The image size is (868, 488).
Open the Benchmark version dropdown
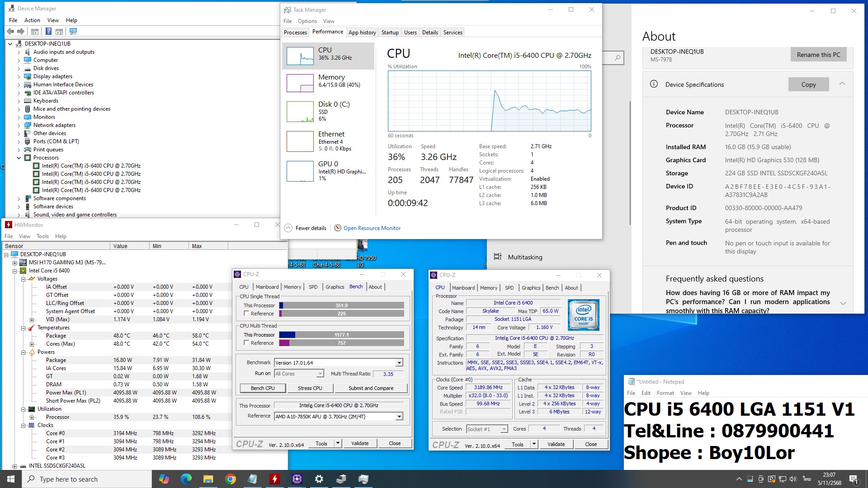click(399, 363)
